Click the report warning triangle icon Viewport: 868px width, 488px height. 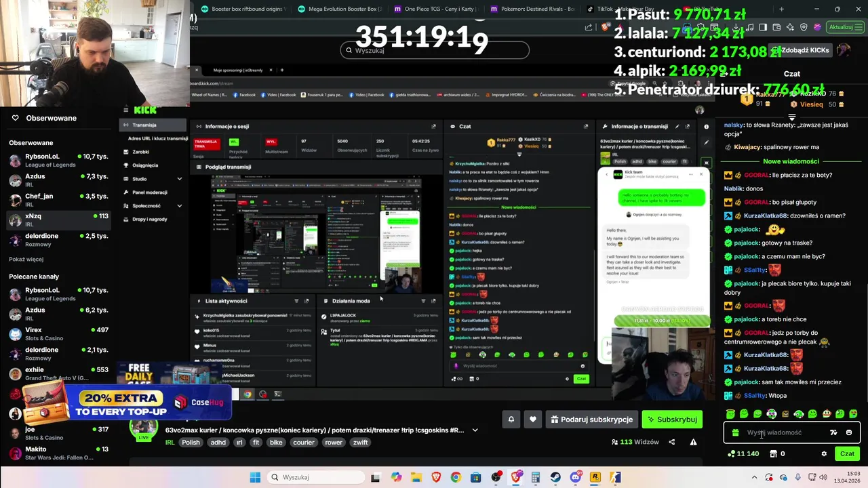(693, 442)
